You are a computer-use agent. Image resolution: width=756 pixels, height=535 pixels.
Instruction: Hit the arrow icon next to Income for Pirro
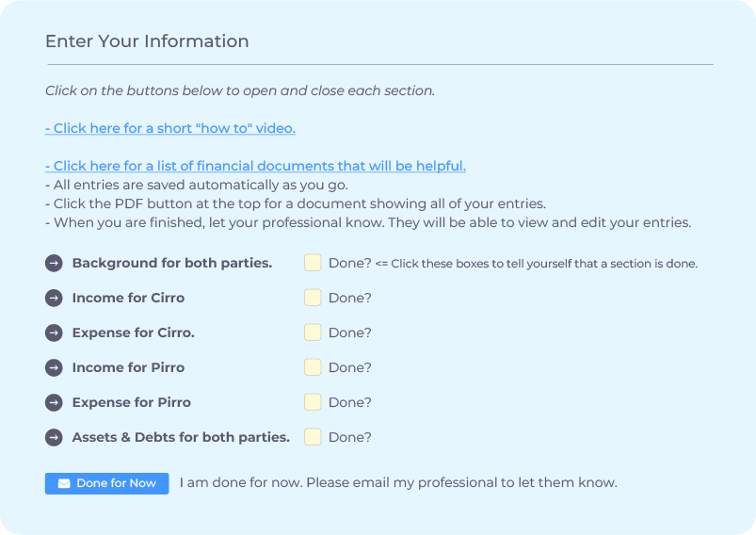54,367
